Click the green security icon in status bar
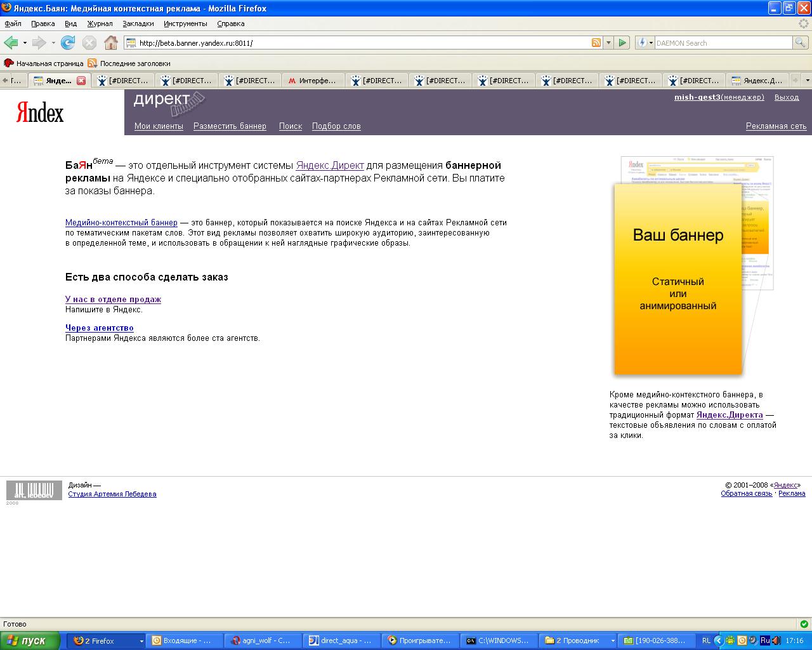 click(804, 624)
